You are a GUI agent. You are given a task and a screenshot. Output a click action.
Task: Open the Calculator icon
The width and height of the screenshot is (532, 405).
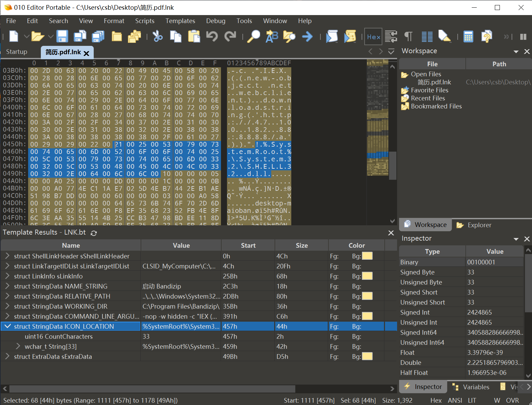(x=468, y=36)
